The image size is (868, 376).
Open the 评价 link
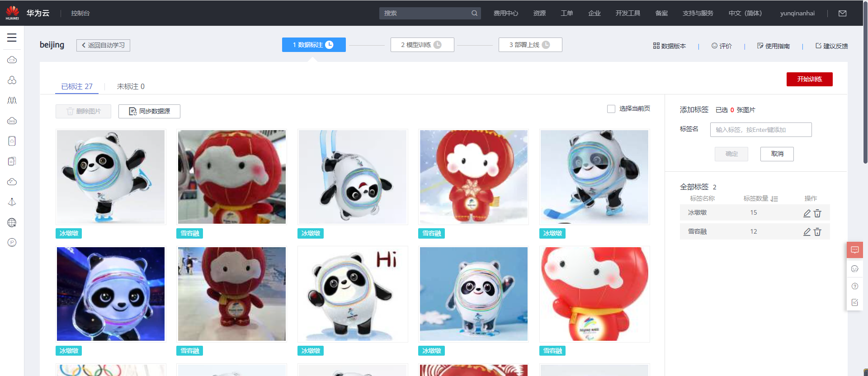pos(722,46)
